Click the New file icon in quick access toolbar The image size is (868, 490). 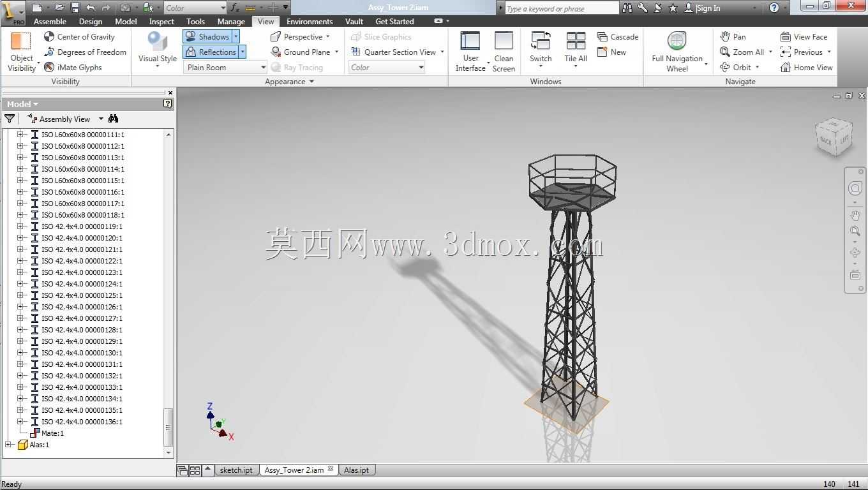pos(37,8)
